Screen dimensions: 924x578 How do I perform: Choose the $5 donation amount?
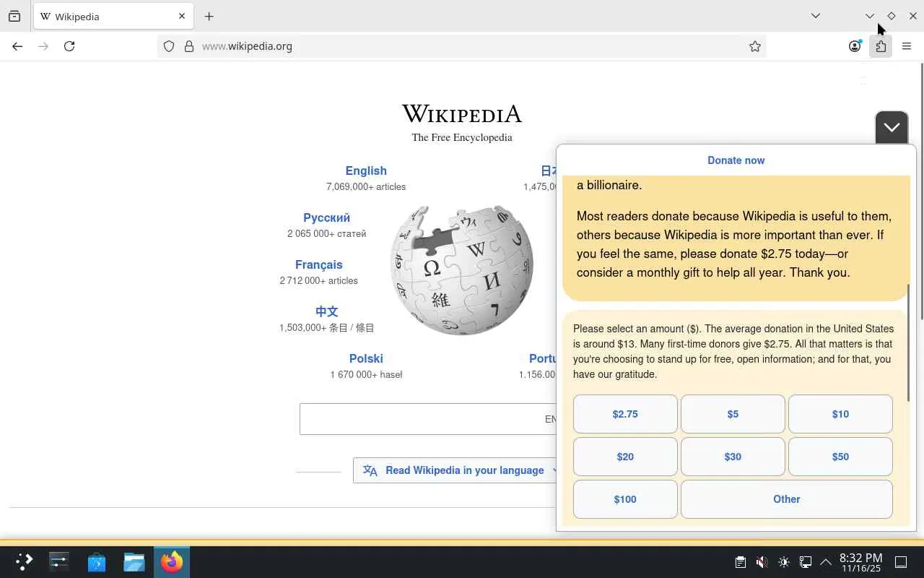[733, 414]
